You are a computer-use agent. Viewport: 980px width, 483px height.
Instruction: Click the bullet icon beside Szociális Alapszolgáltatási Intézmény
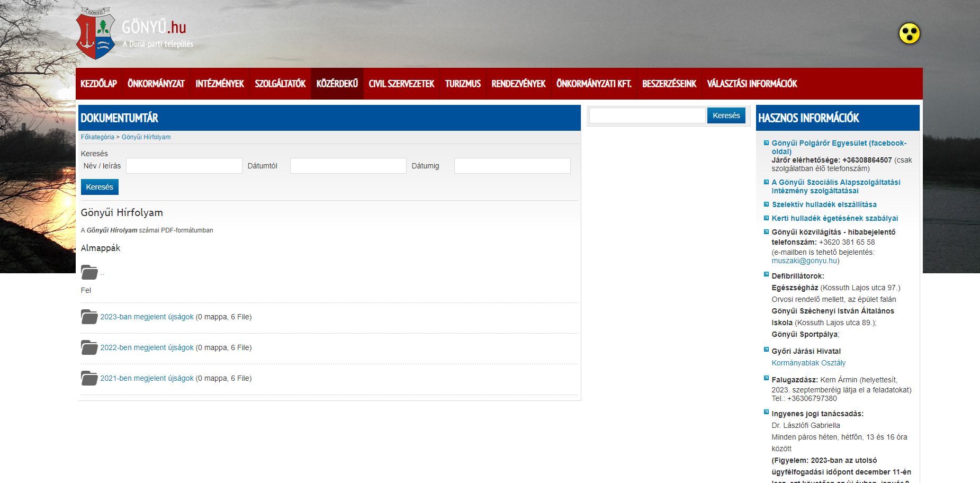766,182
